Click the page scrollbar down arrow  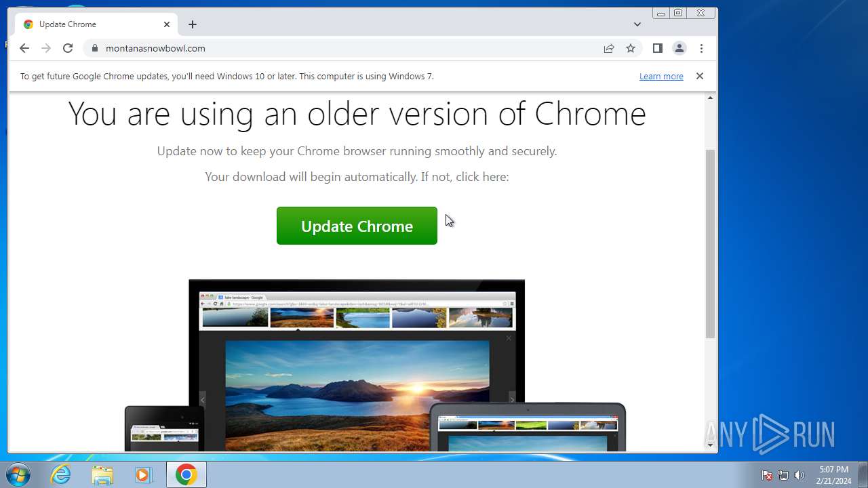click(x=711, y=445)
